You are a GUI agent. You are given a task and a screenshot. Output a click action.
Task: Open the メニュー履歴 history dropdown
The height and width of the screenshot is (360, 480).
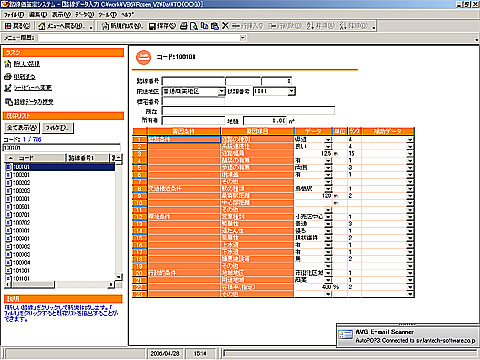243,38
